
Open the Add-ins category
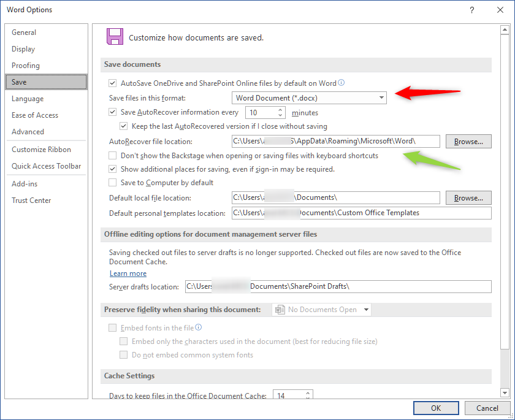click(47, 183)
